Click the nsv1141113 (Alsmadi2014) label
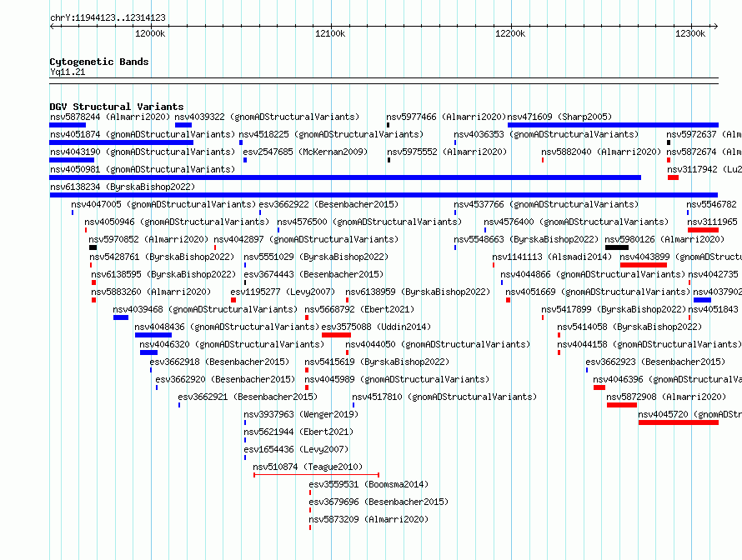The width and height of the screenshot is (742, 560). click(x=552, y=257)
